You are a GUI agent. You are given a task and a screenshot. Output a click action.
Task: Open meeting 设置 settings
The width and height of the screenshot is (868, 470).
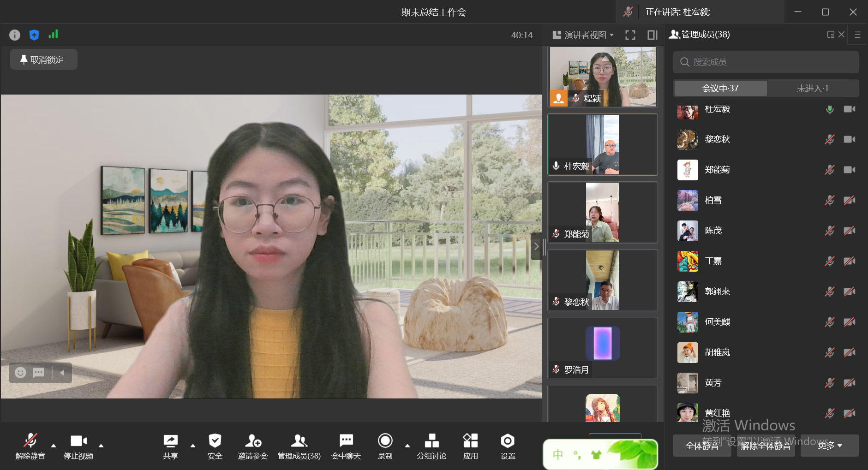(508, 446)
